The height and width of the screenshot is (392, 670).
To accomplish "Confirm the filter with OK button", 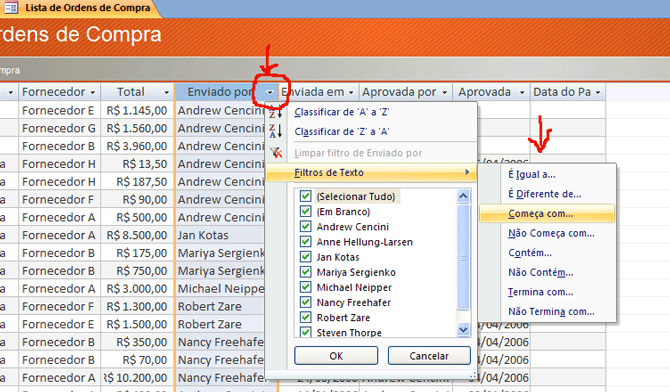I will click(x=336, y=356).
